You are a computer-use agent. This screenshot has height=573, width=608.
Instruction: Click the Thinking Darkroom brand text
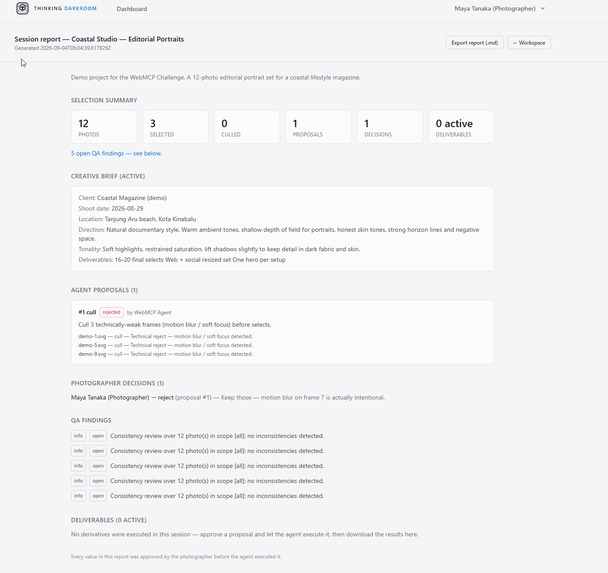pyautogui.click(x=65, y=8)
